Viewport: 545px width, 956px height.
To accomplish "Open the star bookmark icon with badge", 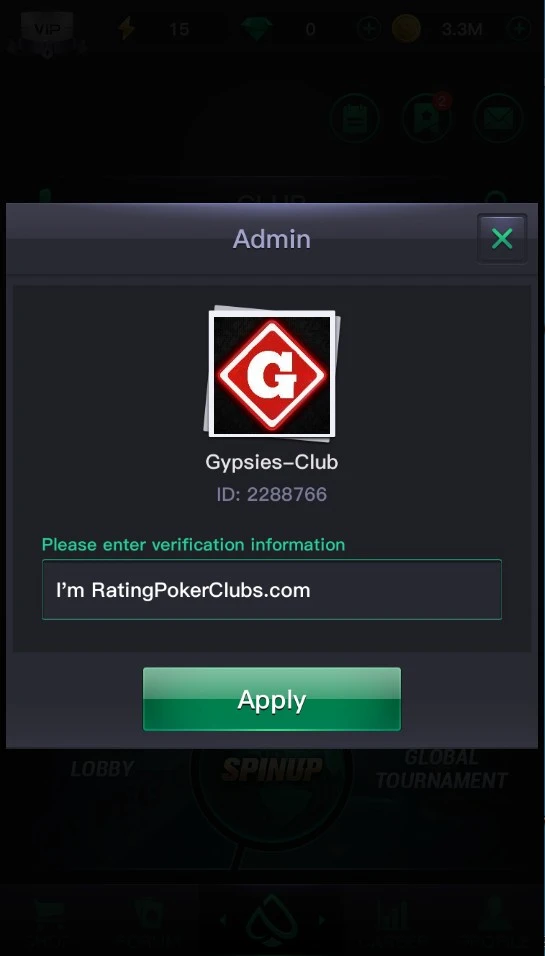I will click(427, 118).
